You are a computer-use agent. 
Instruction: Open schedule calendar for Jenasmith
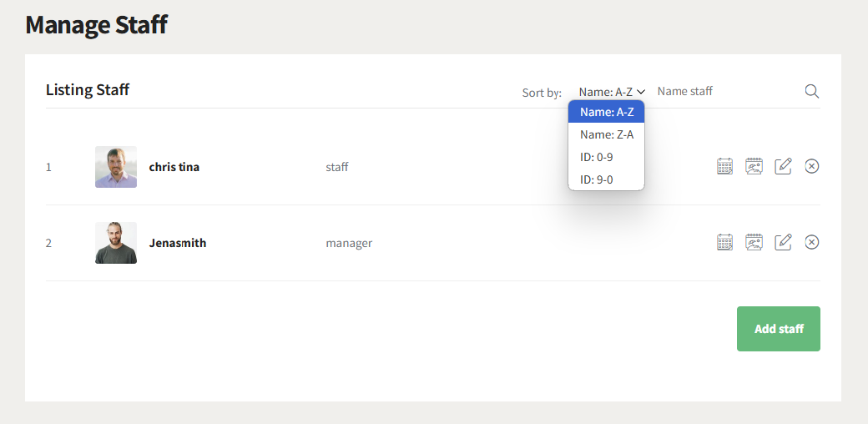click(x=724, y=242)
